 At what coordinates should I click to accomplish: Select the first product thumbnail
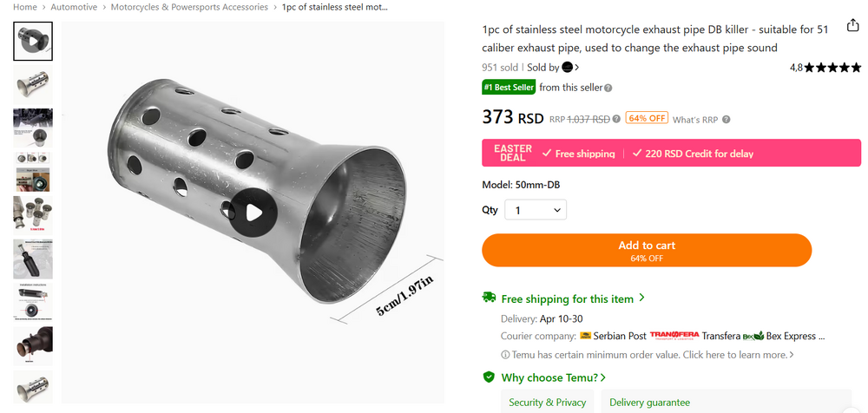(x=33, y=41)
